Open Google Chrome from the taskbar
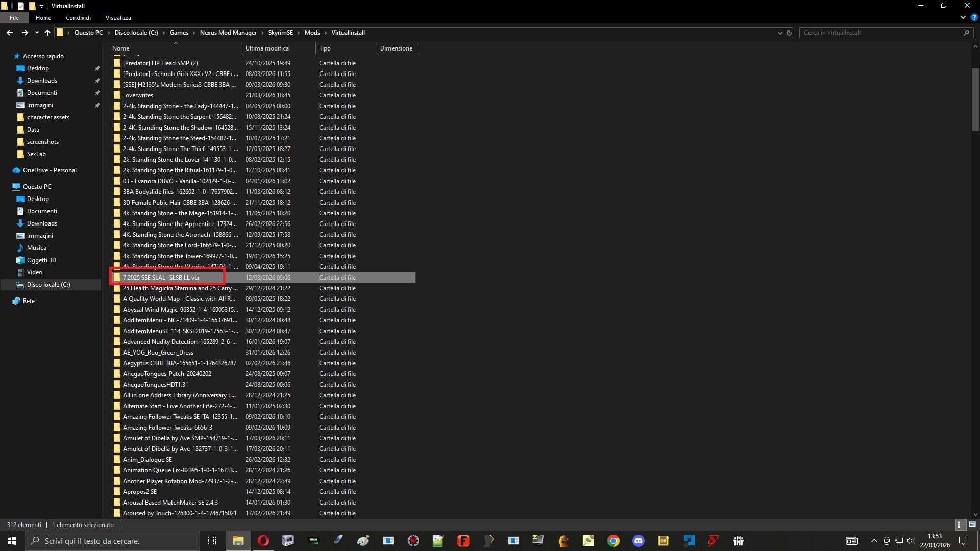Image resolution: width=980 pixels, height=551 pixels. tap(614, 541)
